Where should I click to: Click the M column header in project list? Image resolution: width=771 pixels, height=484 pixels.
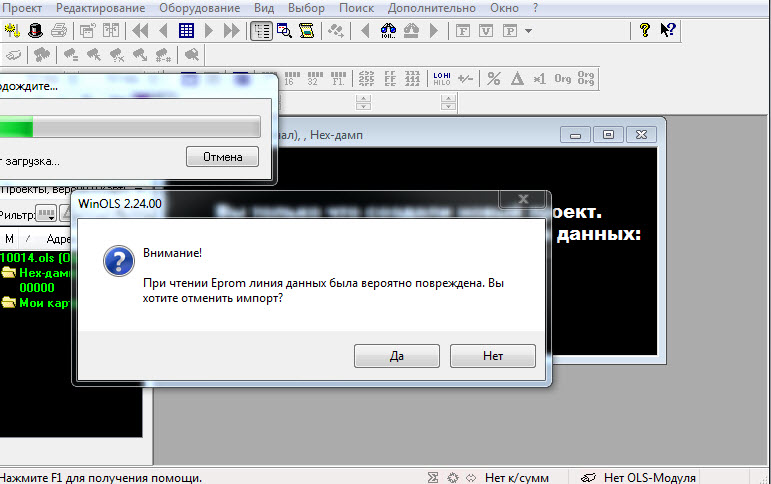coord(9,239)
